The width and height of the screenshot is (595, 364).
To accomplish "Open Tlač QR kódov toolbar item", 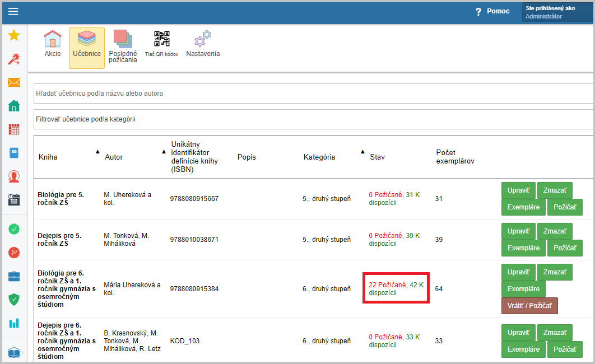I will tap(161, 45).
